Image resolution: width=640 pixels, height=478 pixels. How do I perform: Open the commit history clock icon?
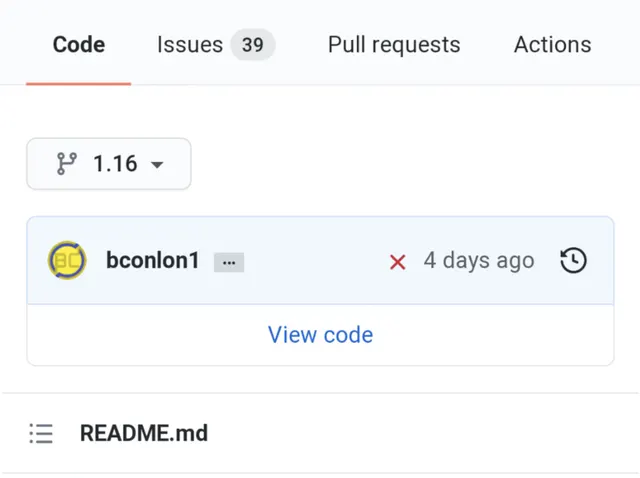tap(573, 260)
